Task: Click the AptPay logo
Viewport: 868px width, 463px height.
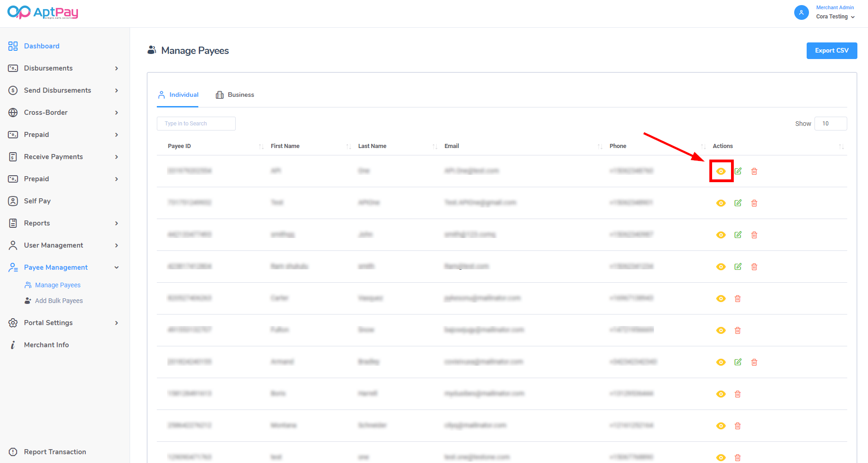Action: tap(42, 12)
